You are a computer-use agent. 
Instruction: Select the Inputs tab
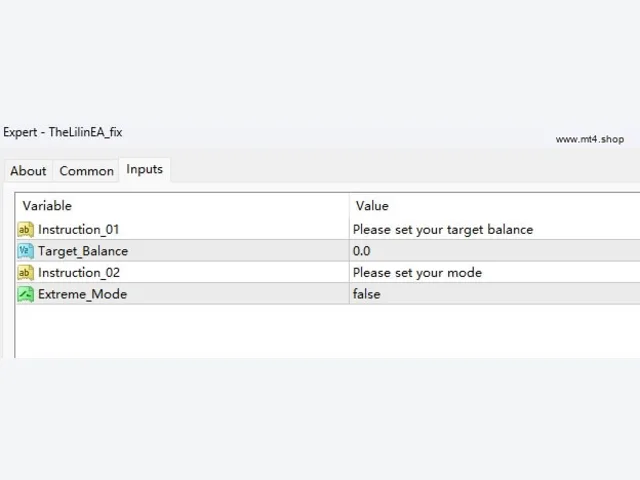pyautogui.click(x=144, y=169)
